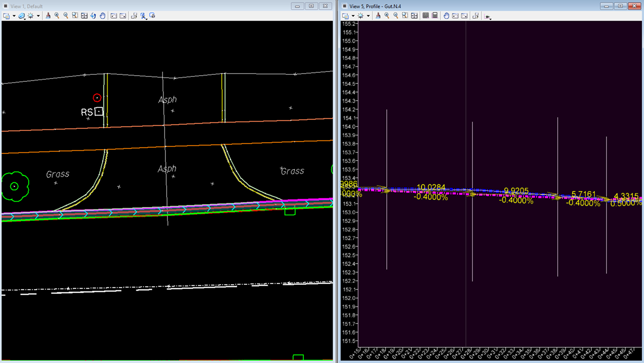
Task: Open first calculator-grid tool in profile toolbar
Action: pyautogui.click(x=425, y=16)
